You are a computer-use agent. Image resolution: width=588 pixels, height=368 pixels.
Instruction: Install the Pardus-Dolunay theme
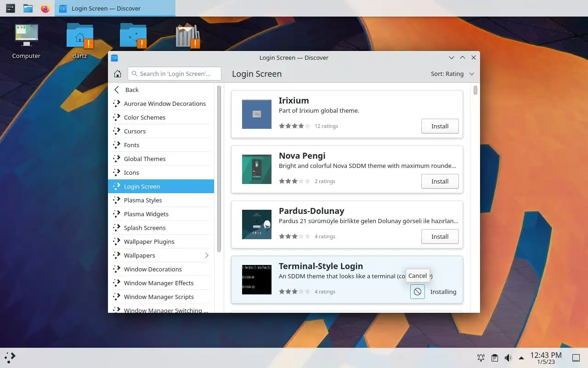click(440, 236)
